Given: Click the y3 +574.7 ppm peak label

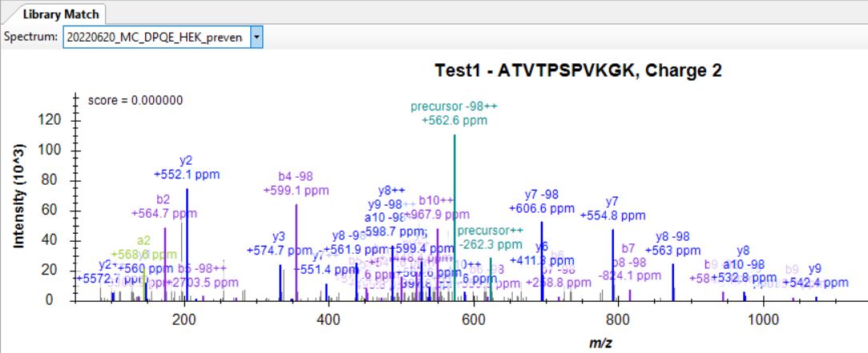Looking at the screenshot, I should (279, 243).
